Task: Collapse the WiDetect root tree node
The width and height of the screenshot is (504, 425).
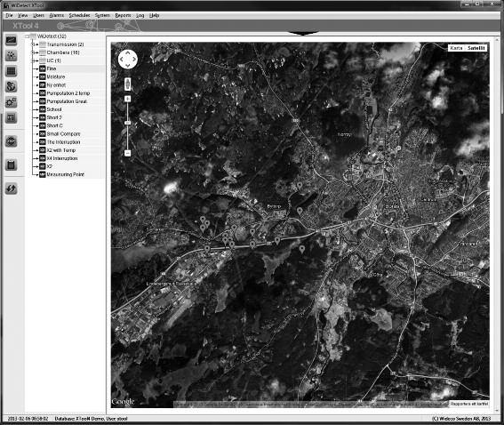Action: pos(27,36)
